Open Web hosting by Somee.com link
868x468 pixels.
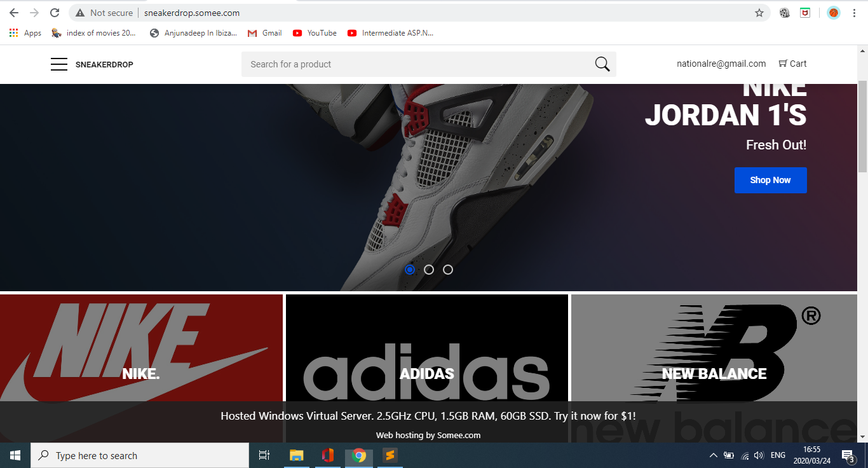428,436
